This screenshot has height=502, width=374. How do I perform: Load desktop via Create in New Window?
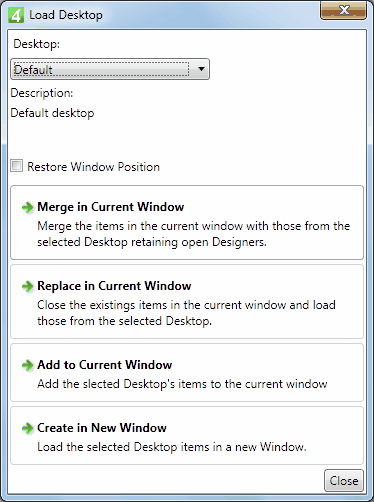[187, 436]
